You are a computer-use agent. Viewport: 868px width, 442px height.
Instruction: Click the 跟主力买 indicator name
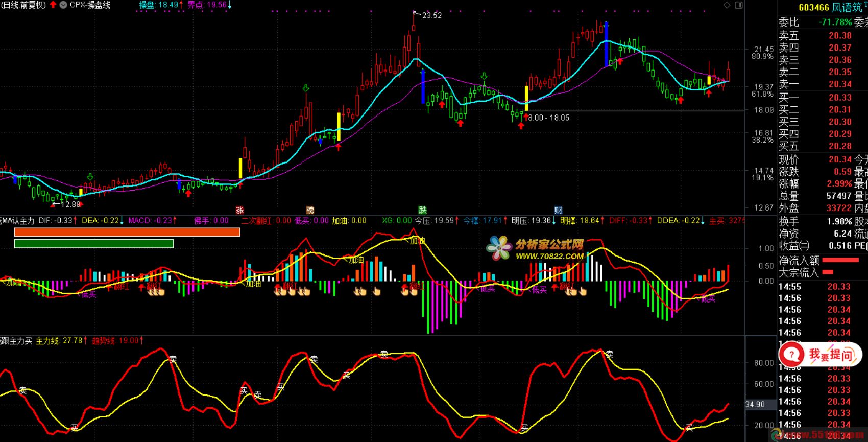(x=16, y=341)
